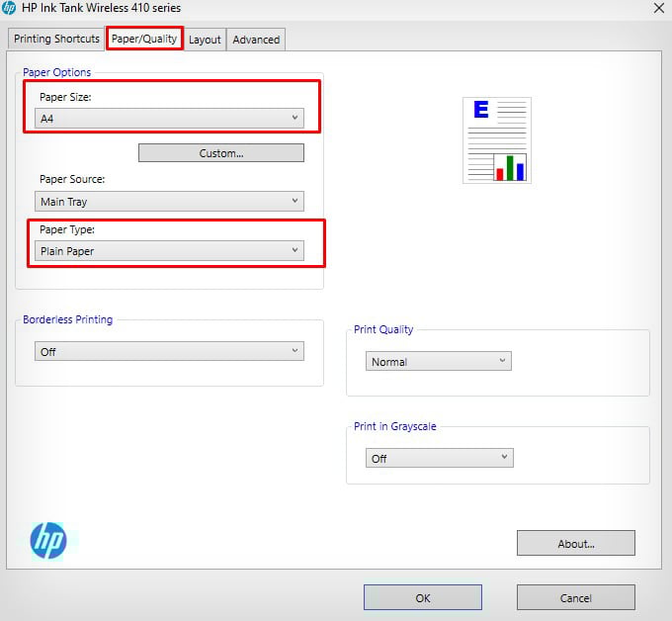Image resolution: width=672 pixels, height=621 pixels.
Task: Click the About... button
Action: (x=575, y=544)
